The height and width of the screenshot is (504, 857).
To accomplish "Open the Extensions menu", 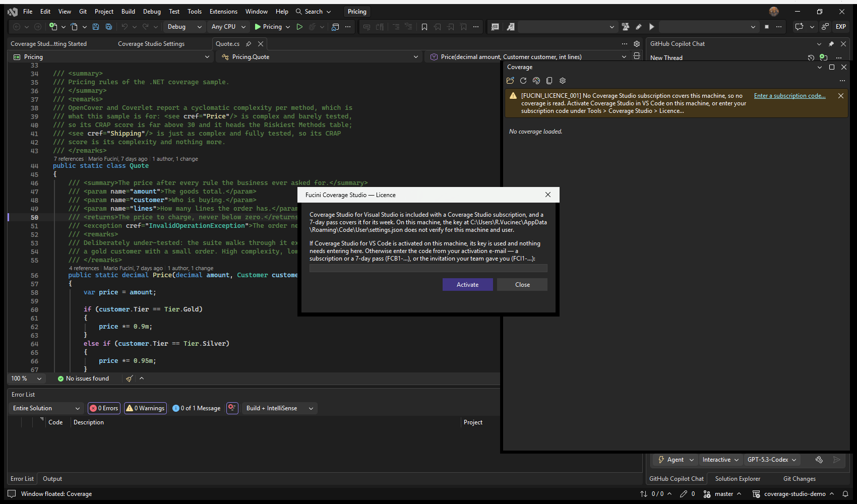I will tap(223, 12).
